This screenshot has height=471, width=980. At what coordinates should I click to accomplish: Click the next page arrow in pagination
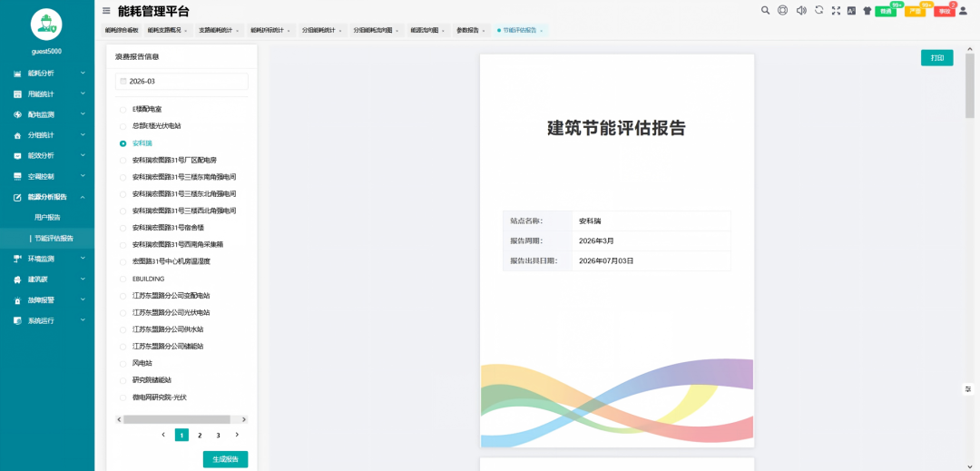click(237, 435)
